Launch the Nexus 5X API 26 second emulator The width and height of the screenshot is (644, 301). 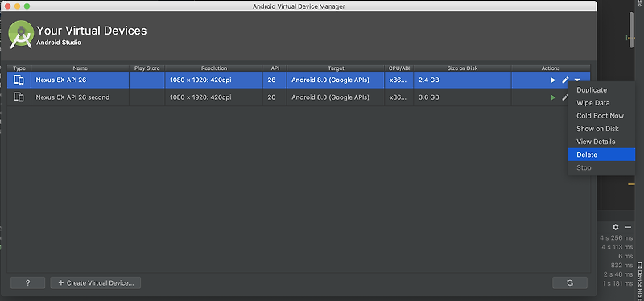553,97
